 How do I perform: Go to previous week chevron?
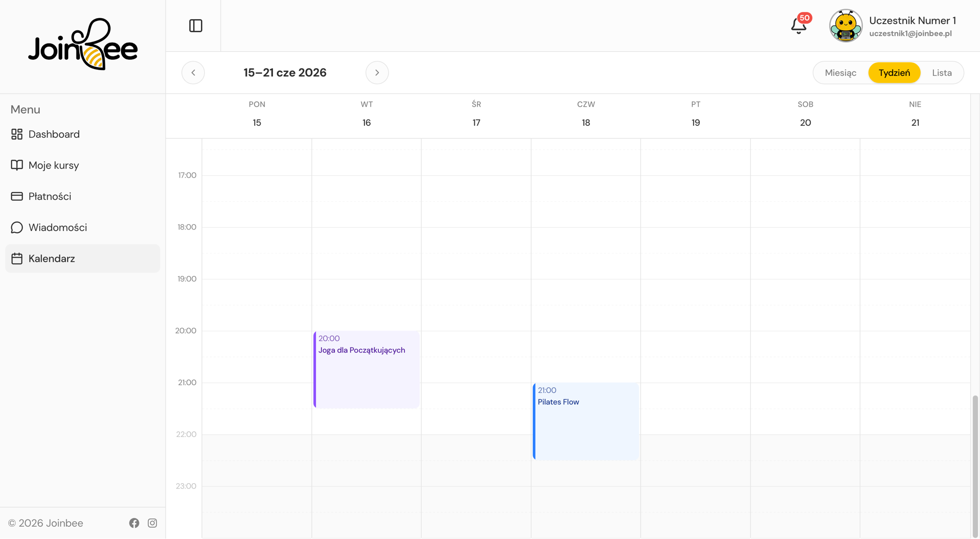193,72
